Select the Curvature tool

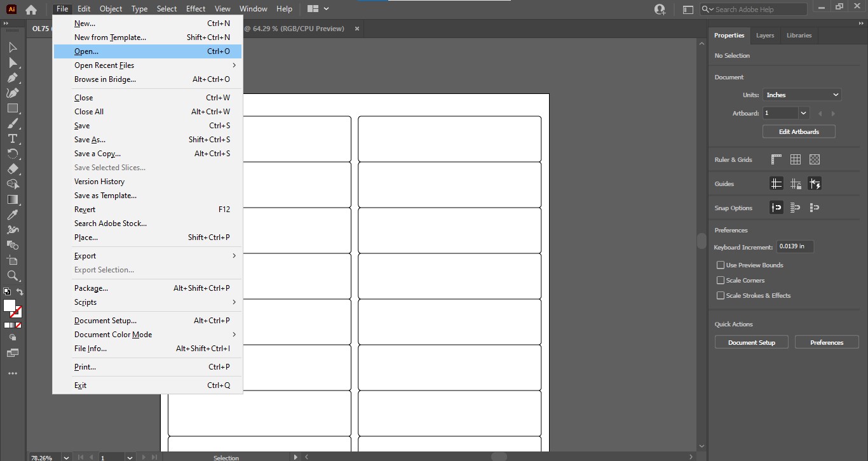(13, 93)
